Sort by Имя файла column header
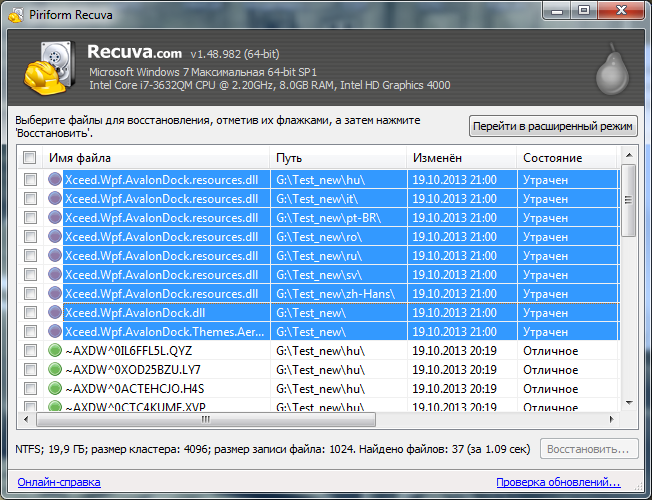This screenshot has height=500, width=652. coord(156,158)
